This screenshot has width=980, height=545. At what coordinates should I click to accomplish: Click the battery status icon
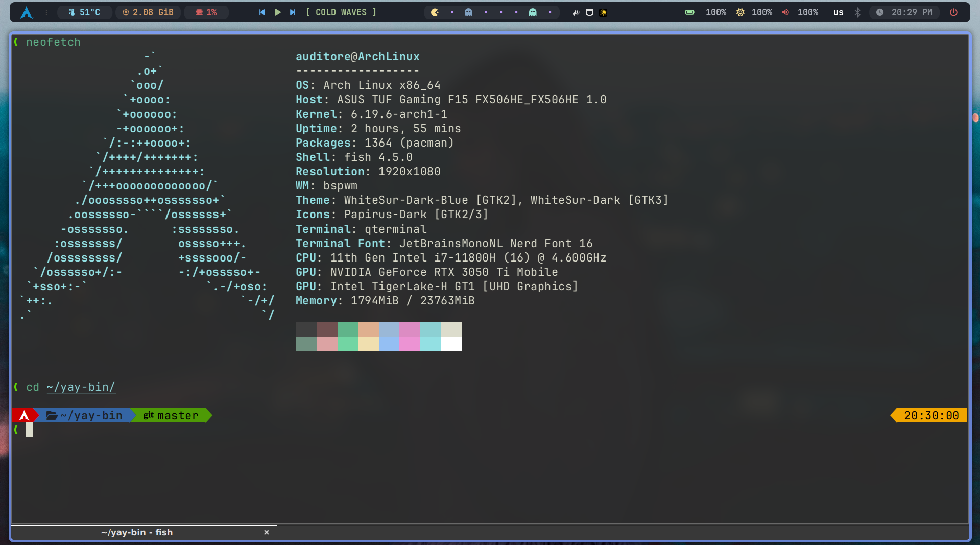coord(689,12)
